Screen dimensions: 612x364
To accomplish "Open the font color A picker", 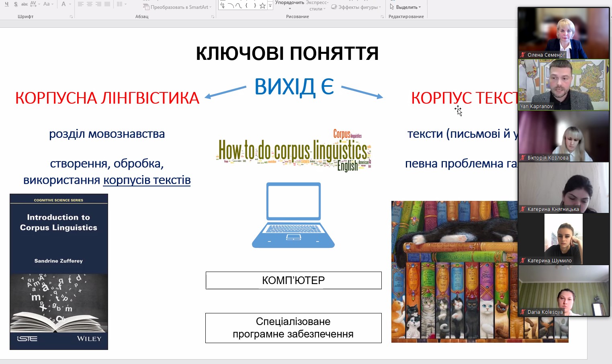I will (x=63, y=4).
